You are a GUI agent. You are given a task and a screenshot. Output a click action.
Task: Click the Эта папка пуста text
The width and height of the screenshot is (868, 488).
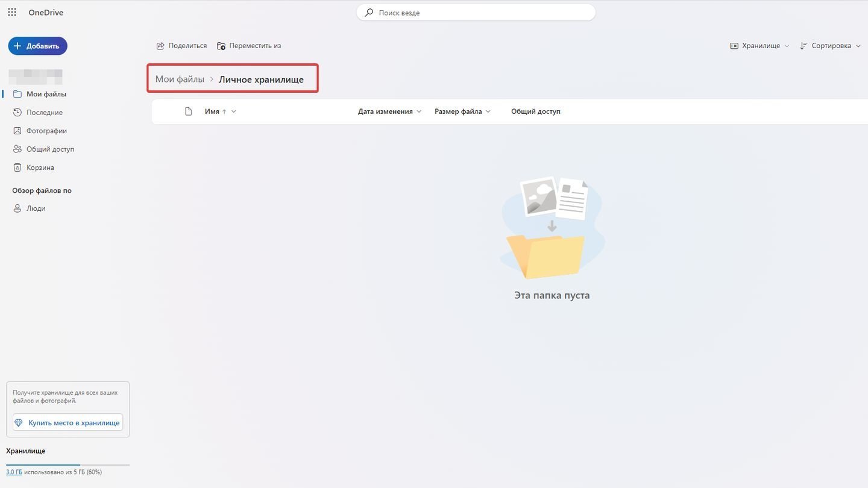pyautogui.click(x=552, y=295)
